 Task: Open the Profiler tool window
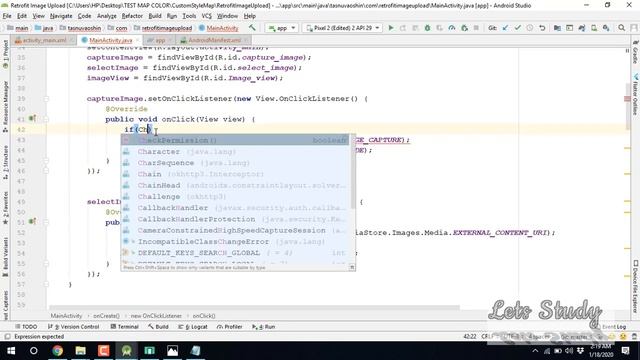tap(229, 327)
